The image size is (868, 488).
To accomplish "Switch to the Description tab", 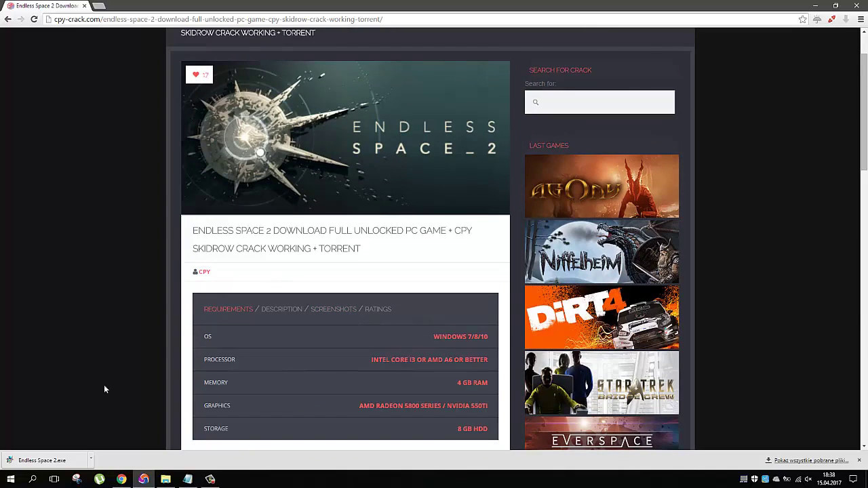I will [x=281, y=309].
